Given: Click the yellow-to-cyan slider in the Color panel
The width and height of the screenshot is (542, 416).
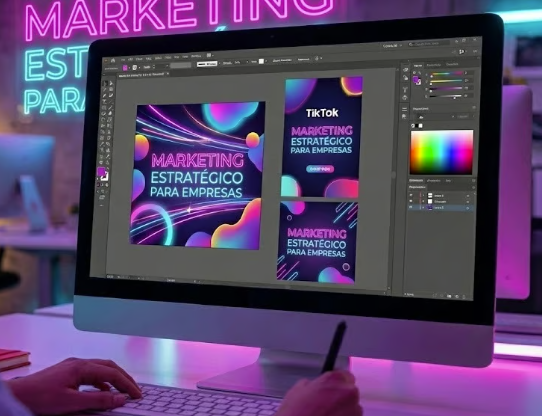Looking at the screenshot, I should point(446,81).
